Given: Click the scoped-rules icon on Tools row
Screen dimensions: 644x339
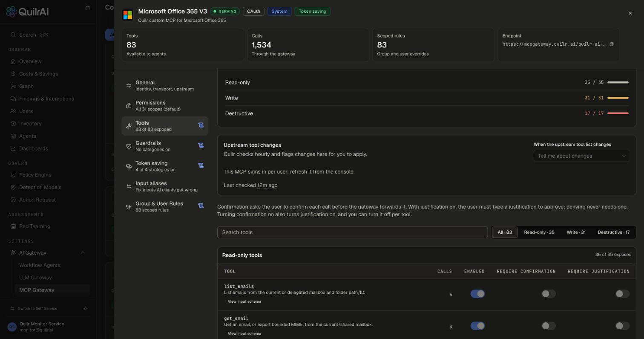Looking at the screenshot, I should click(201, 125).
